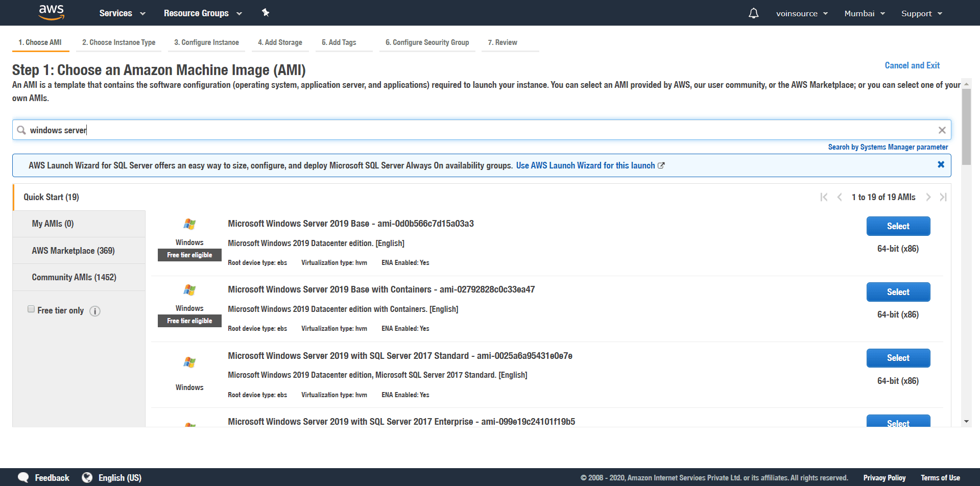Go to step 3. Configure Instance
The width and height of the screenshot is (980, 486).
pos(206,42)
